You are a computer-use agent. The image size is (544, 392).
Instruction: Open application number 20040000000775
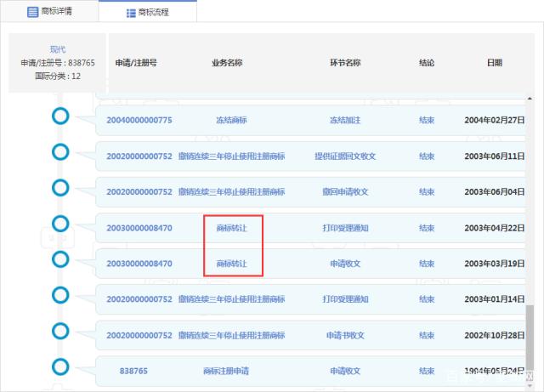coord(139,120)
